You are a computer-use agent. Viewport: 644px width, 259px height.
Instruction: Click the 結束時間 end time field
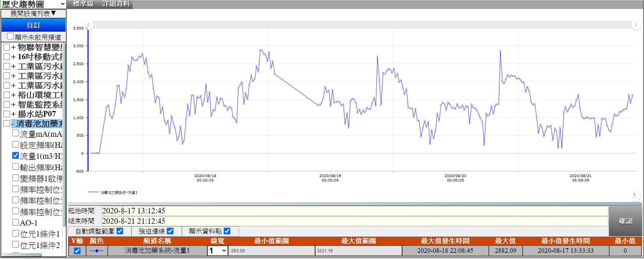click(x=355, y=221)
